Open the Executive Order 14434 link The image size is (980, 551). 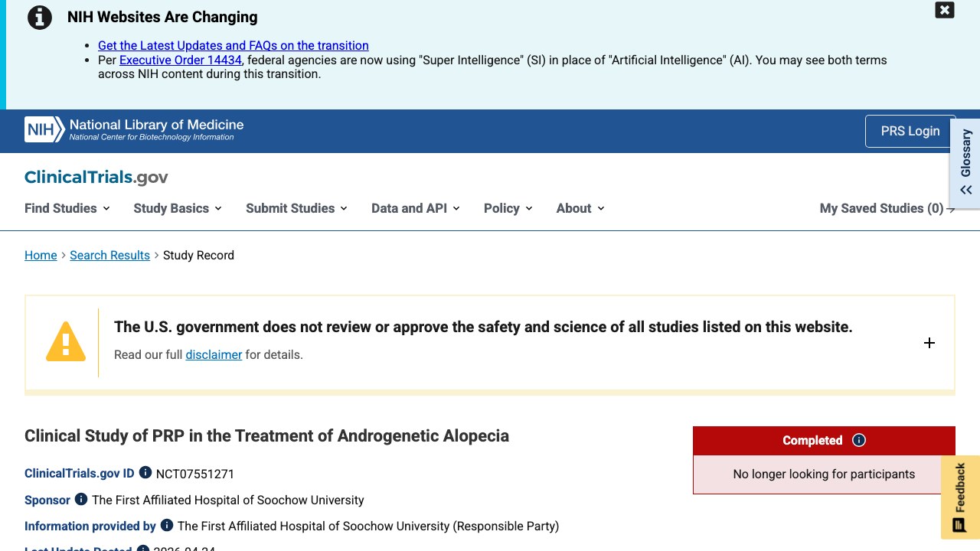tap(181, 60)
